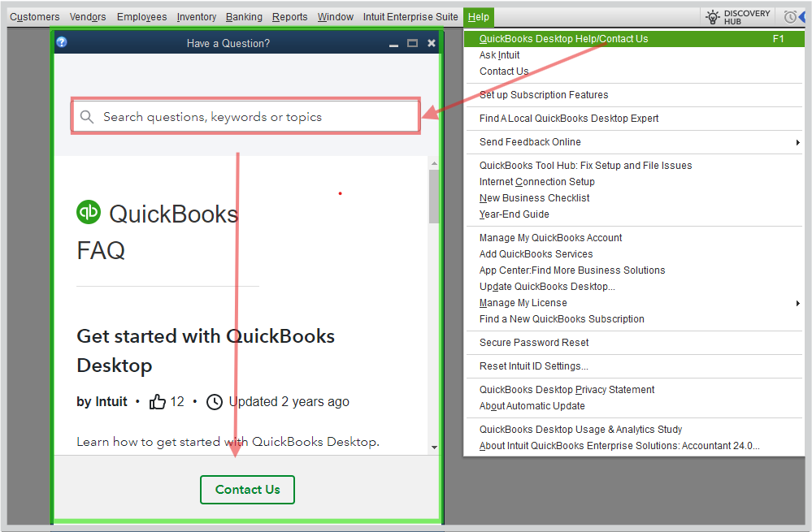Open the Window menu
This screenshot has height=532, width=812.
(336, 17)
